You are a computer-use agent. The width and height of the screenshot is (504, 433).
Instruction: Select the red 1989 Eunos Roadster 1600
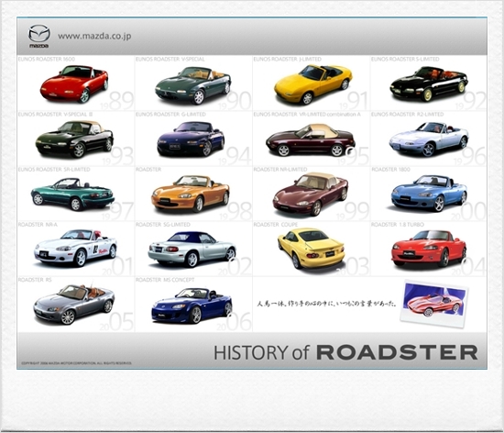74,84
